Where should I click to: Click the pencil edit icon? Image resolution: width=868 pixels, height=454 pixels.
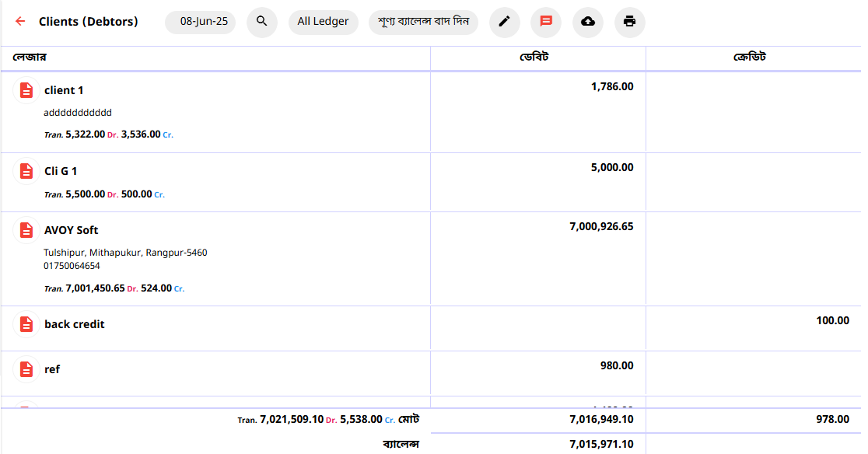[x=504, y=22]
